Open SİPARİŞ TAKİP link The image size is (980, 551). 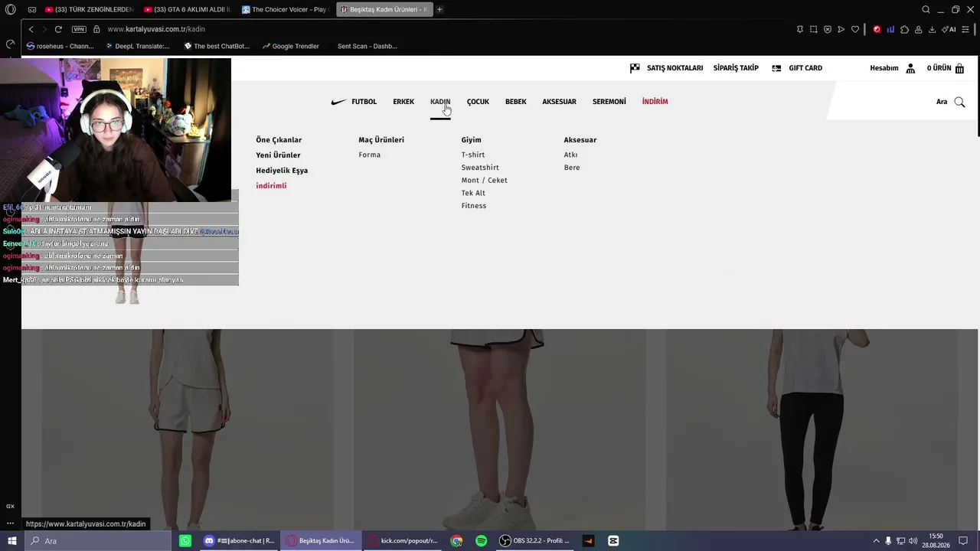coord(736,68)
